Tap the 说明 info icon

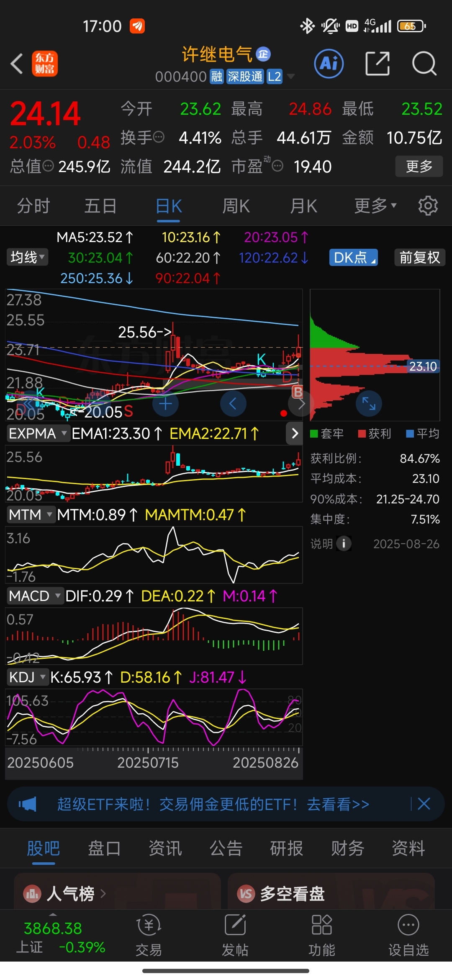344,544
